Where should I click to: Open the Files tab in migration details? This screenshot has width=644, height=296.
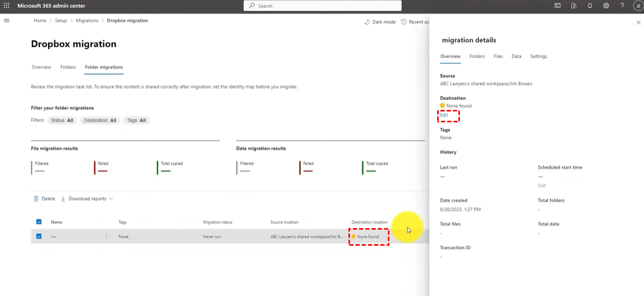[x=498, y=56]
